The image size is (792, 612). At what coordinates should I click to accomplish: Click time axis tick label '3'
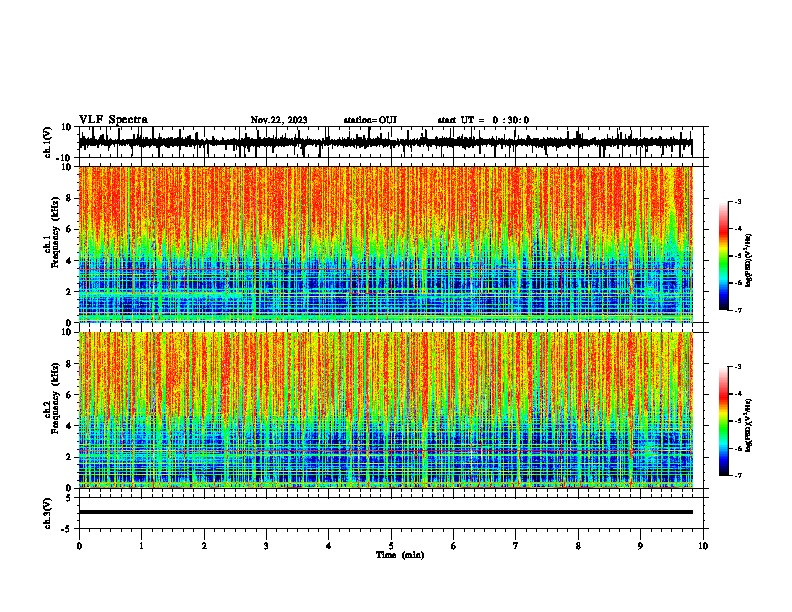[266, 546]
